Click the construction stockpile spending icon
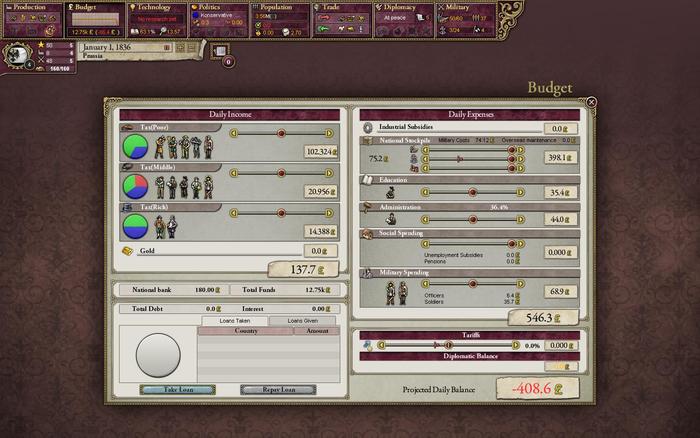 point(414,168)
